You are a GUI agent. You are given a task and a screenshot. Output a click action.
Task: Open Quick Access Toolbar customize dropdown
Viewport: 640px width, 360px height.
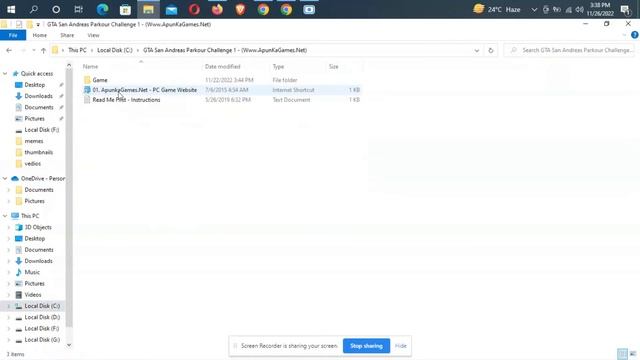[x=38, y=24]
